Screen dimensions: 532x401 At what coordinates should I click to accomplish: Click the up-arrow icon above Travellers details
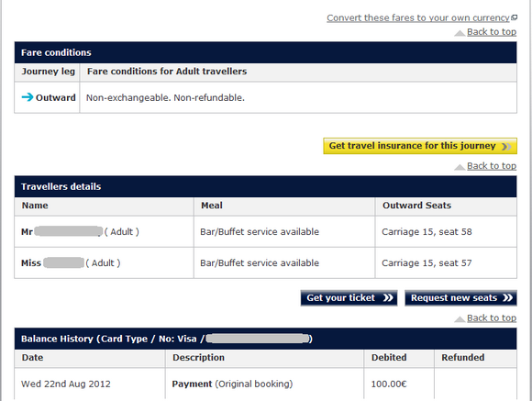tap(460, 167)
